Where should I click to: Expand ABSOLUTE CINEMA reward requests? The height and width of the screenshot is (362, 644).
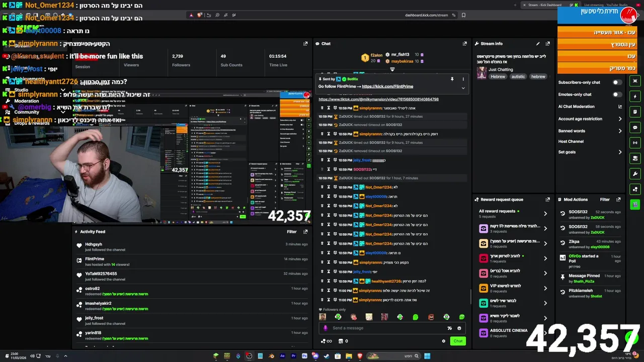[545, 333]
